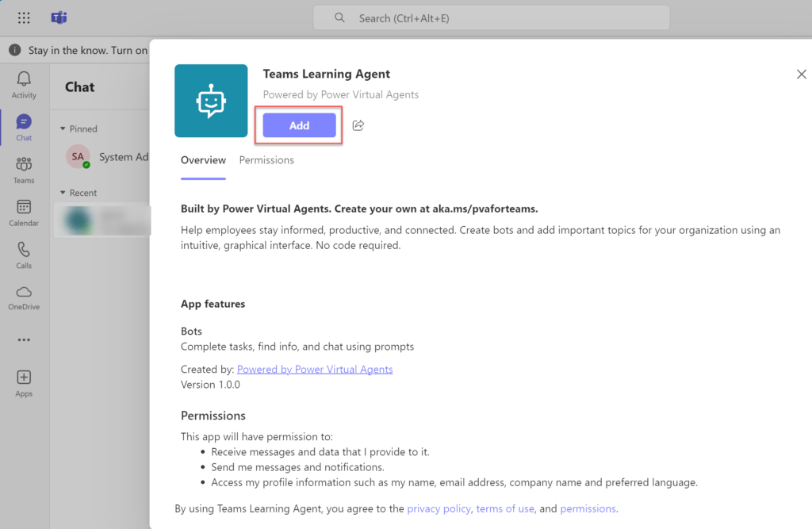Select the Chat icon in sidebar
Viewport: 812px width, 529px height.
(x=24, y=122)
